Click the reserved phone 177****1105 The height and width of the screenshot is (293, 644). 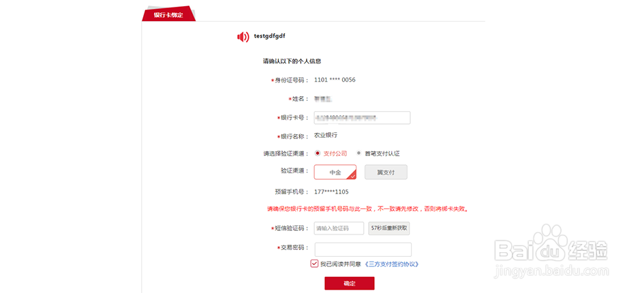331,192
